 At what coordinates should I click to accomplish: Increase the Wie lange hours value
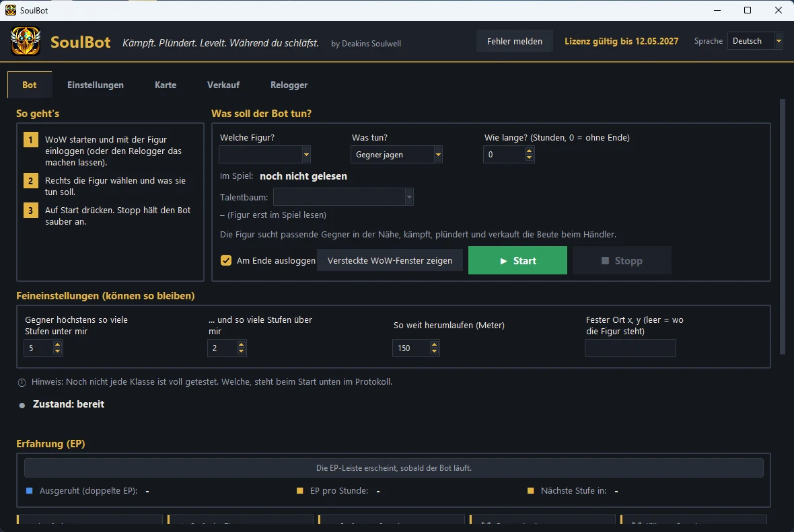coord(529,151)
